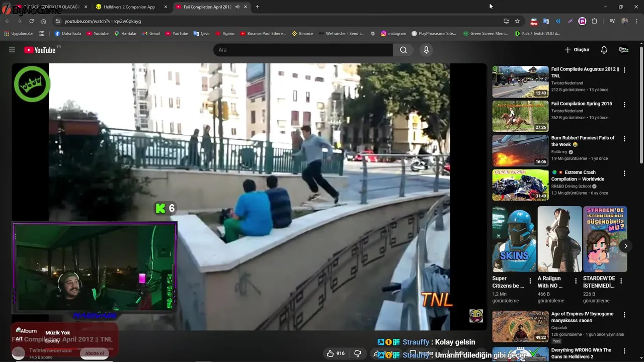
Task: Dislike the video with the thumbs-down icon
Action: click(x=358, y=353)
